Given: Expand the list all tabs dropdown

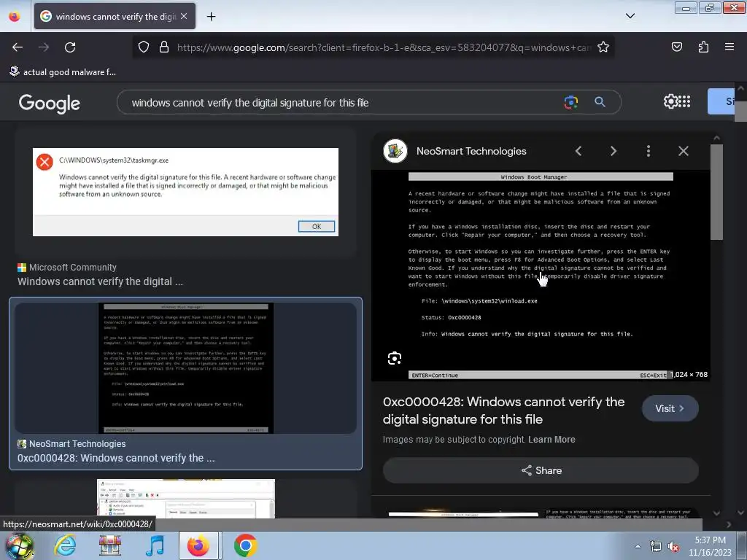Looking at the screenshot, I should [630, 16].
